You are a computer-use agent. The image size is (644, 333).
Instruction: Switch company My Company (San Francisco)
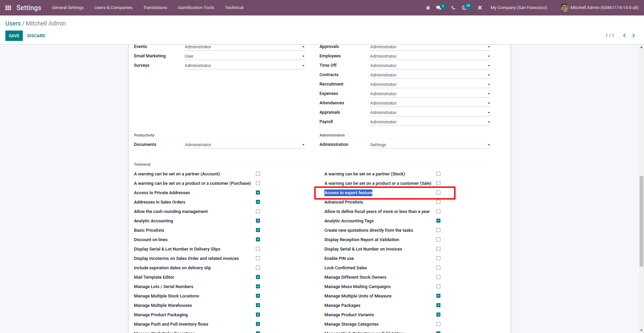click(x=519, y=8)
